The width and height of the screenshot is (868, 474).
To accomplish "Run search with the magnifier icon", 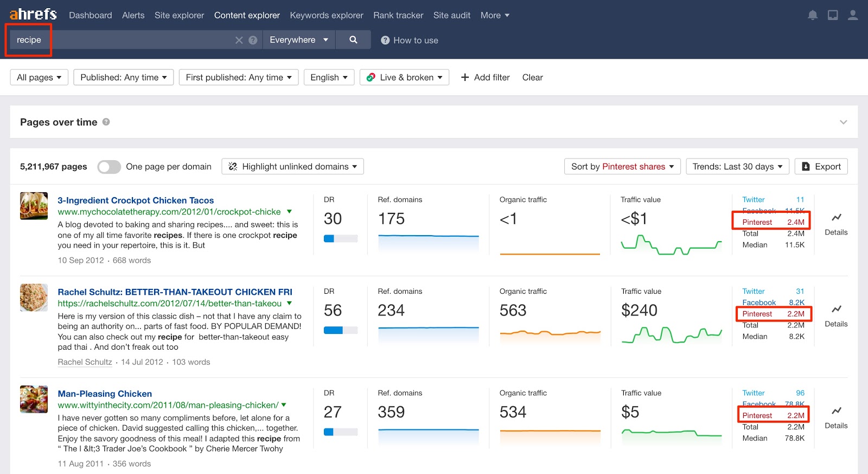I will coord(353,40).
